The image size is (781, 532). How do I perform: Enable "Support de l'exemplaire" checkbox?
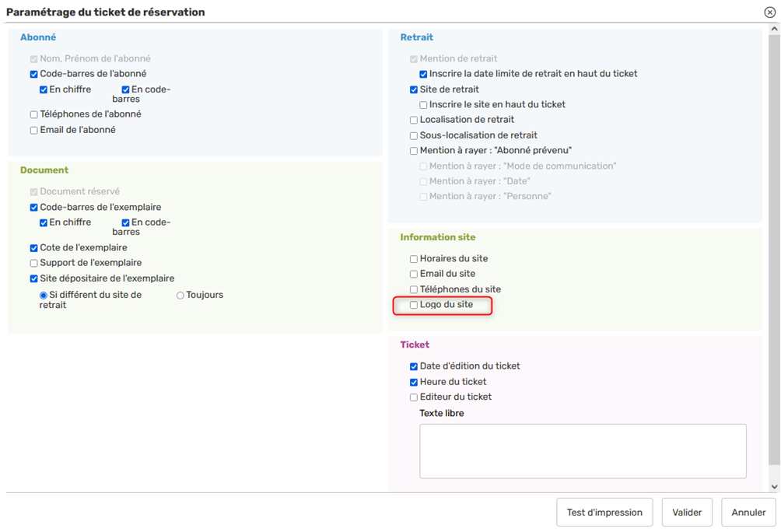(x=33, y=264)
